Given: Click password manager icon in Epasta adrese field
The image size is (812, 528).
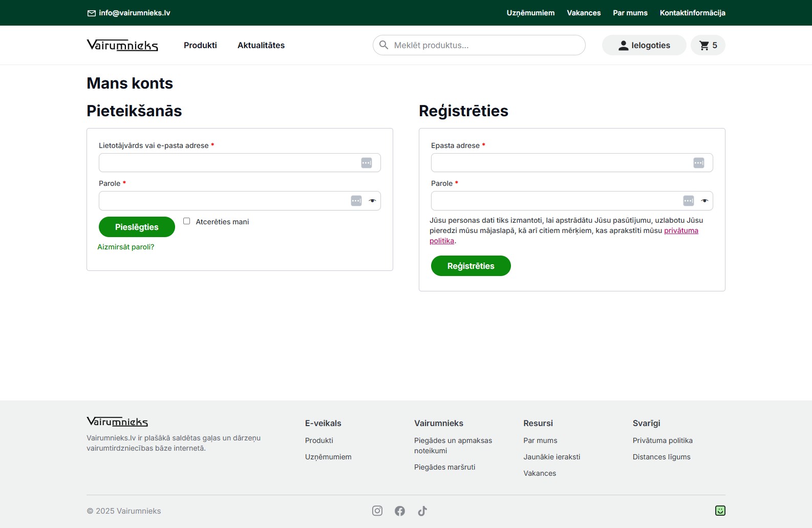Looking at the screenshot, I should coord(698,163).
